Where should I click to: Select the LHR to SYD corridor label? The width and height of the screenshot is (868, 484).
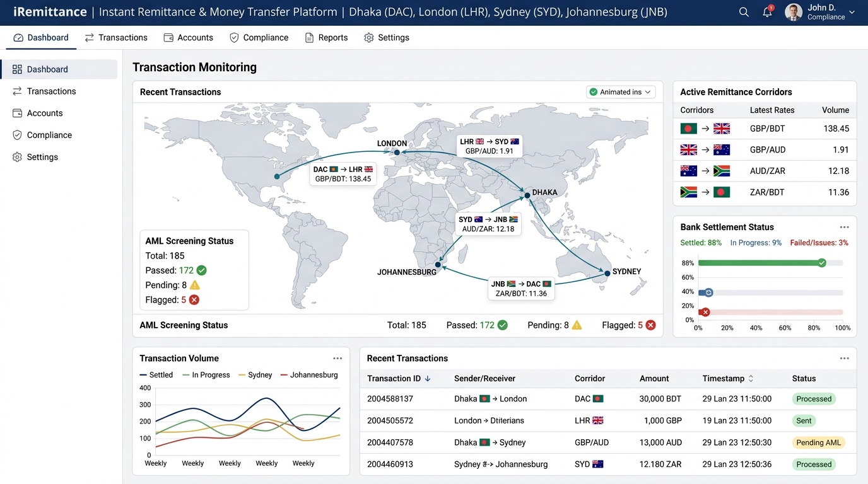tap(489, 146)
